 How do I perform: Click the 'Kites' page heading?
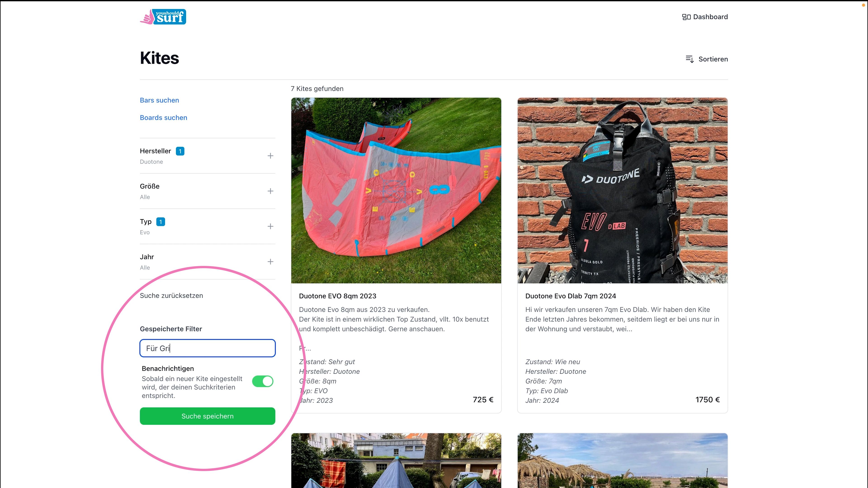click(x=159, y=58)
